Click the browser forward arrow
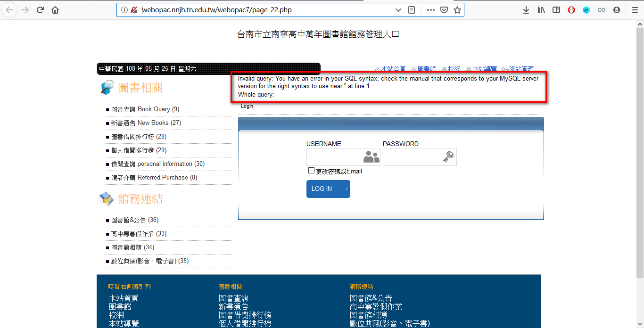Image resolution: width=644 pixels, height=328 pixels. point(25,10)
